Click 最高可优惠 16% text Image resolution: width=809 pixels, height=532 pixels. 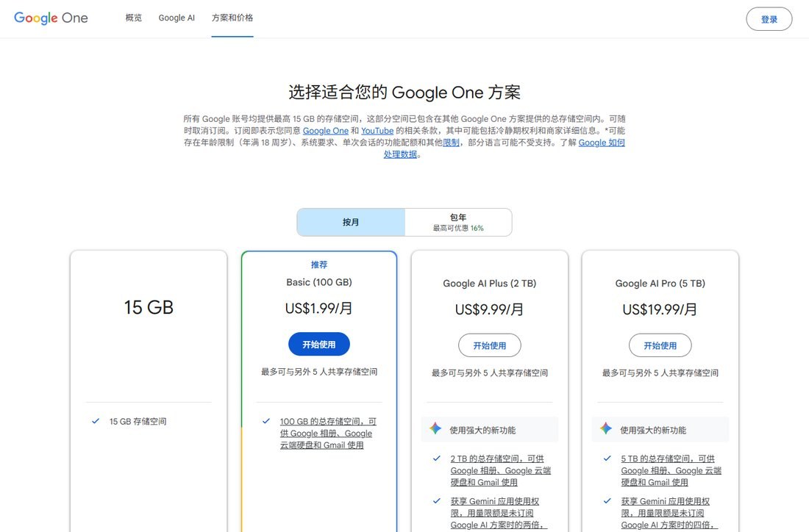pyautogui.click(x=458, y=228)
